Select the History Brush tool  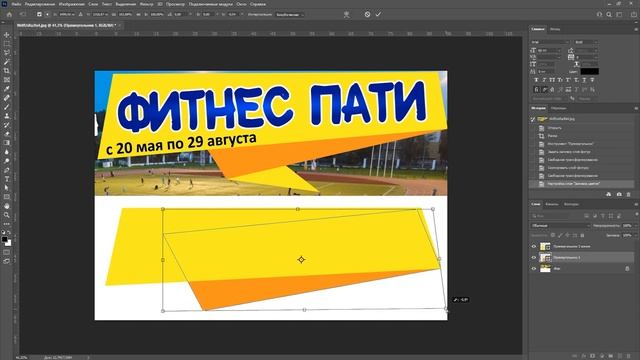7,125
